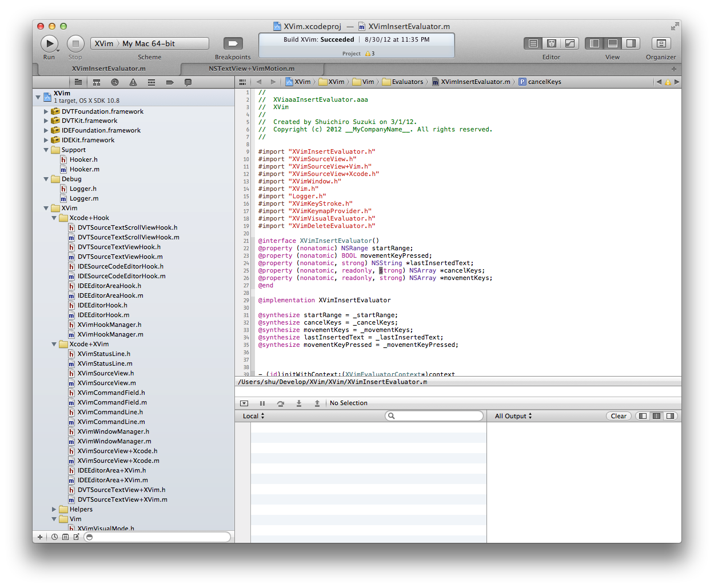Toggle the Utilities pane visibility
The height and width of the screenshot is (588, 714).
tap(631, 43)
